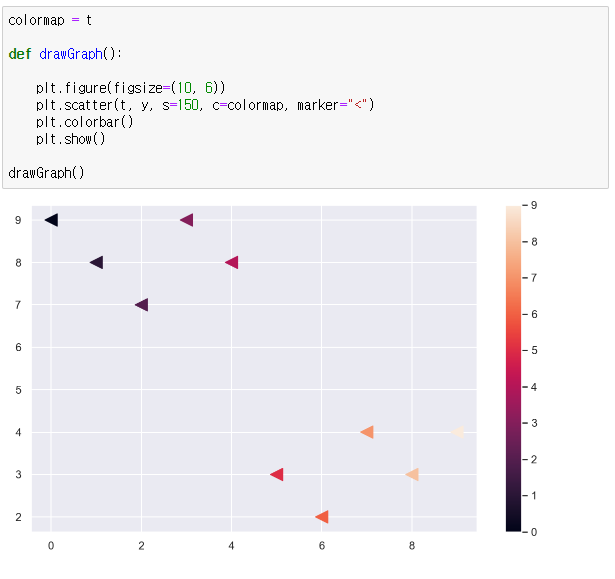This screenshot has height=579, width=615.
Task: Click x-axis tick label 0
Action: [x=51, y=546]
